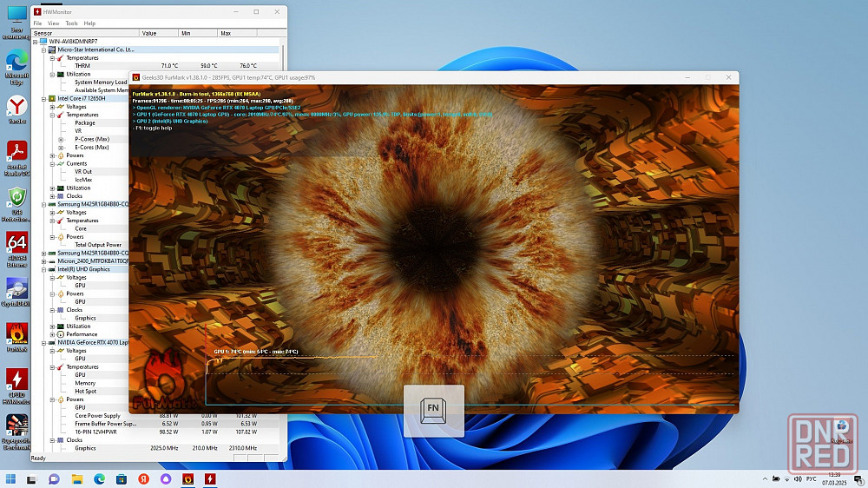868x488 pixels.
Task: Open the Superposition Benchmark desktop icon
Action: (16, 432)
